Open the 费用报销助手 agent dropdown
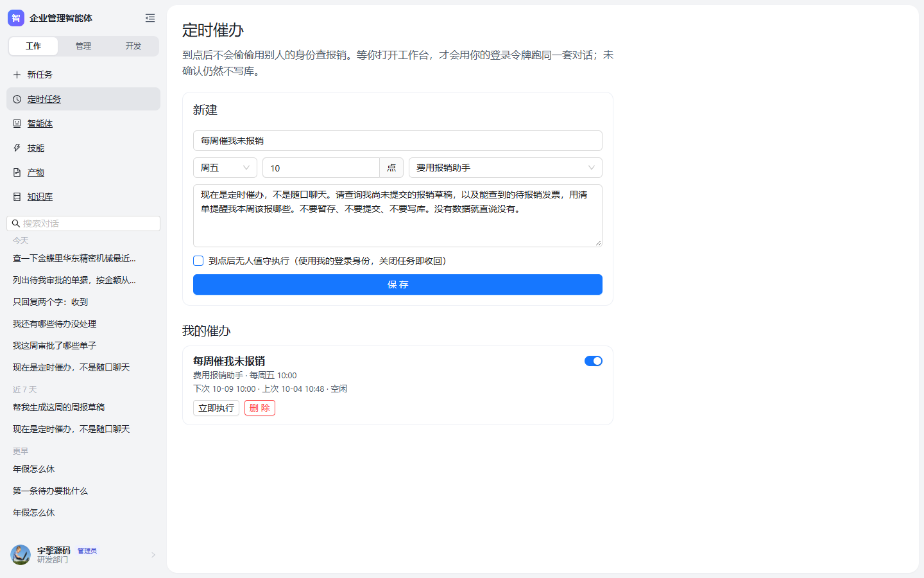 (506, 168)
